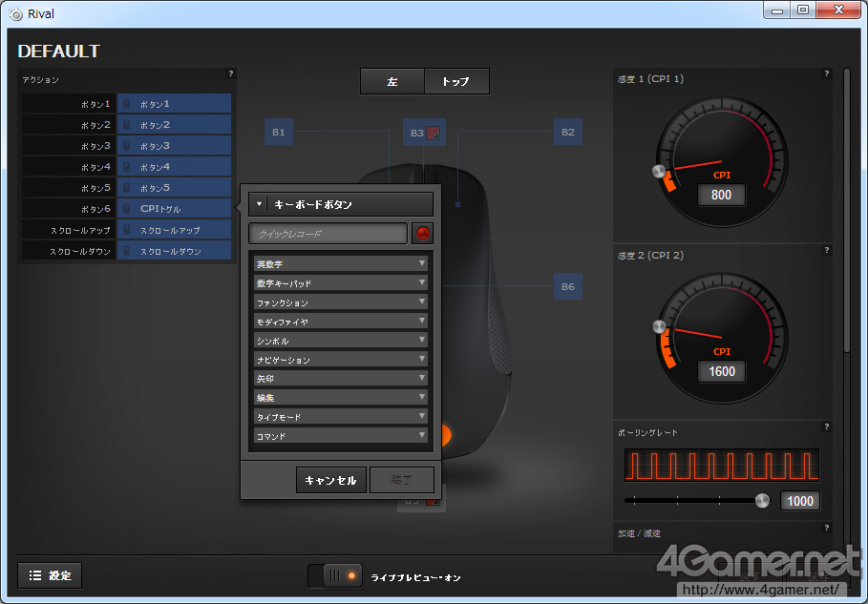This screenshot has height=604, width=868.
Task: Click mouse icon in CPIトグル row
Action: [x=127, y=209]
